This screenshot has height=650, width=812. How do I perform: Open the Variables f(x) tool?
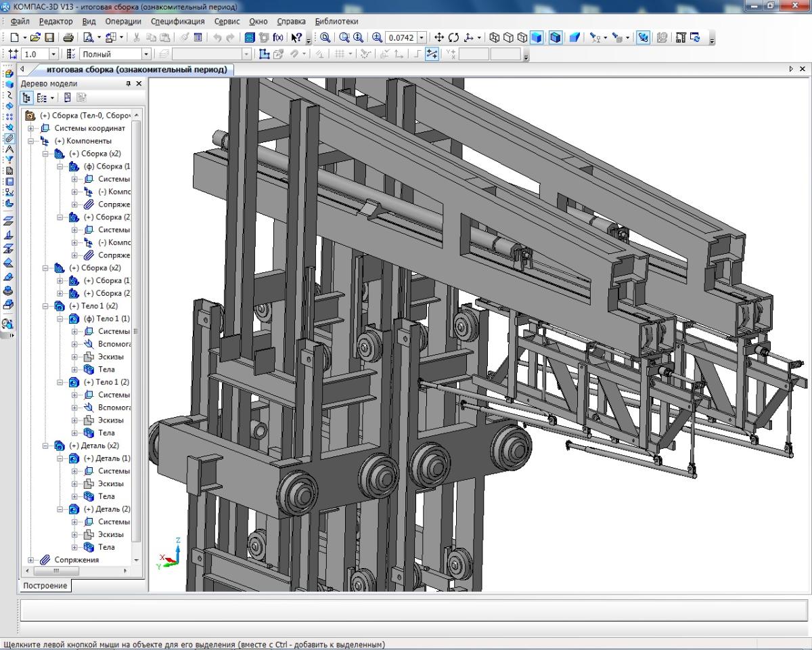(x=278, y=38)
